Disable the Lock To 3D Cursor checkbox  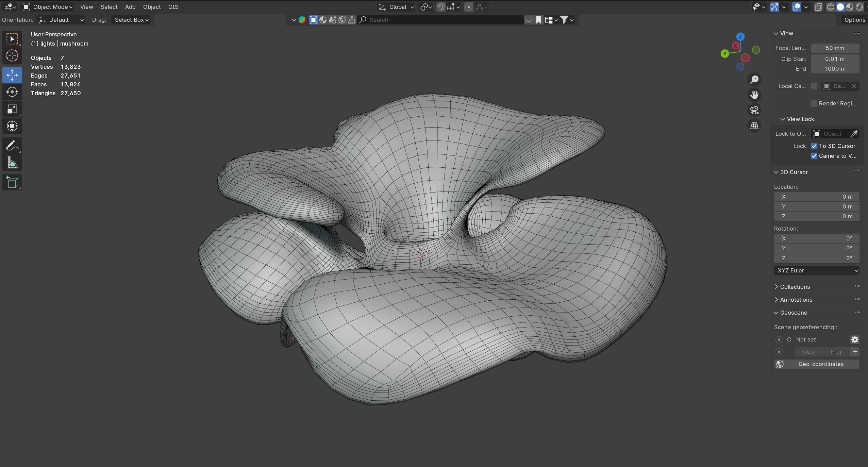(x=814, y=146)
